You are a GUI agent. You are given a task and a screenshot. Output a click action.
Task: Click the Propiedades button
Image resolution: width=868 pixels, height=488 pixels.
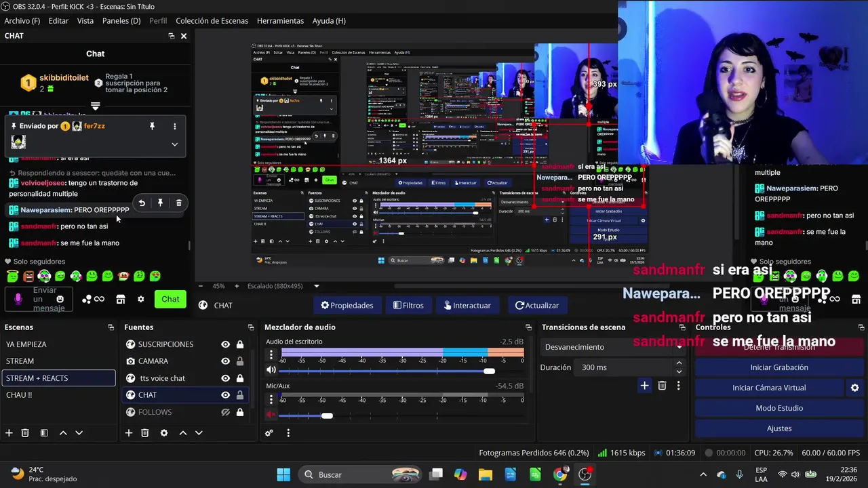pyautogui.click(x=347, y=305)
